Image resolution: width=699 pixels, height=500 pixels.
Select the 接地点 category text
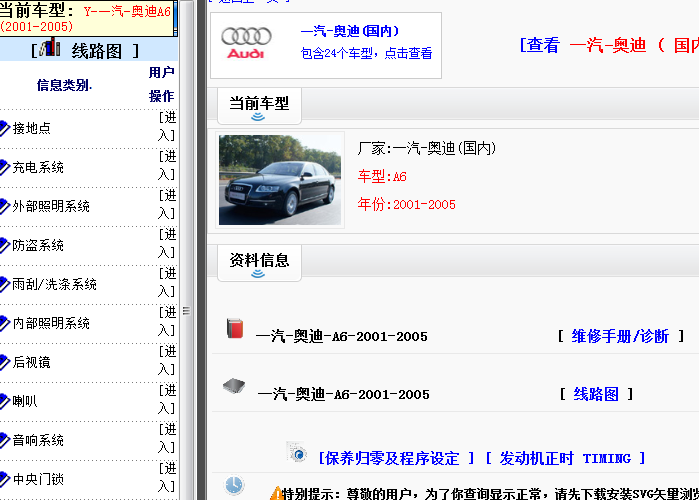point(32,128)
